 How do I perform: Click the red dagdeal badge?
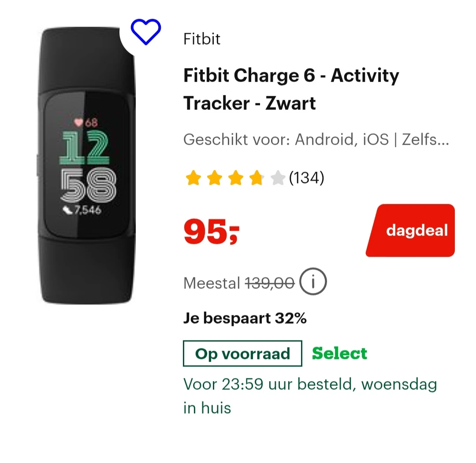click(x=410, y=230)
